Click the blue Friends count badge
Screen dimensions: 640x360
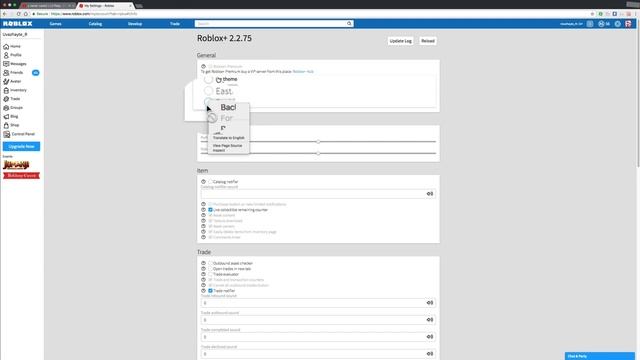click(x=36, y=73)
